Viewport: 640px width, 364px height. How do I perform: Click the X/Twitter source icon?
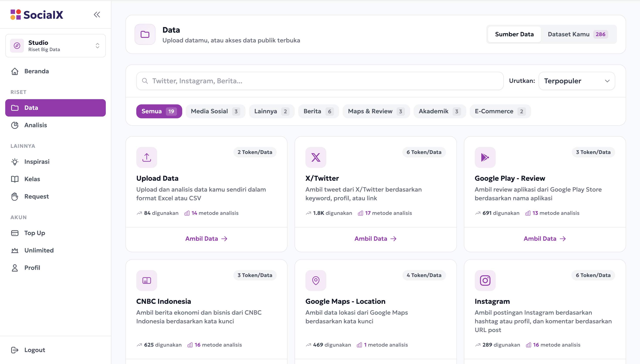(x=315, y=157)
